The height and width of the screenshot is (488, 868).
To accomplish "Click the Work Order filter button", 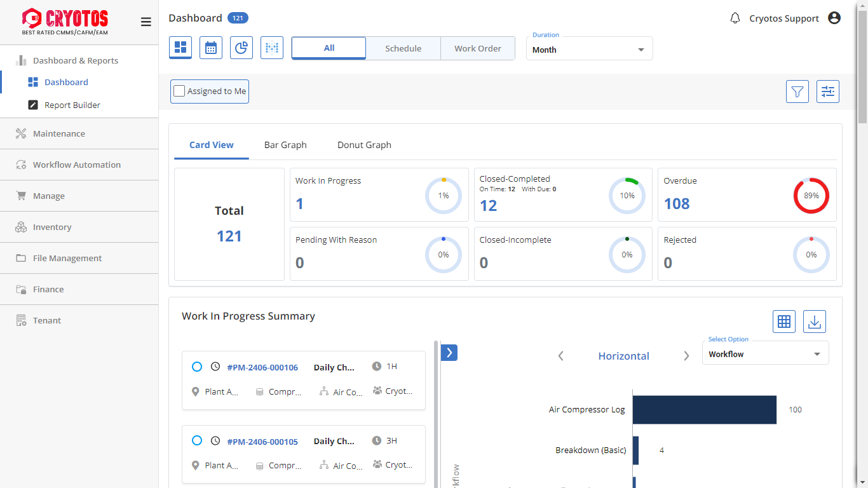I will point(478,48).
